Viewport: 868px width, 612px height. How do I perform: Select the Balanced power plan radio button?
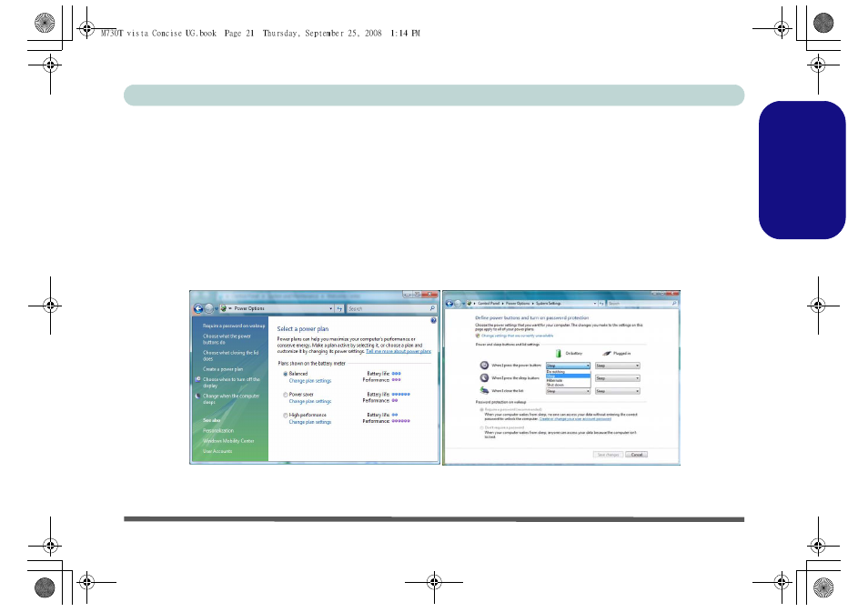(x=286, y=374)
